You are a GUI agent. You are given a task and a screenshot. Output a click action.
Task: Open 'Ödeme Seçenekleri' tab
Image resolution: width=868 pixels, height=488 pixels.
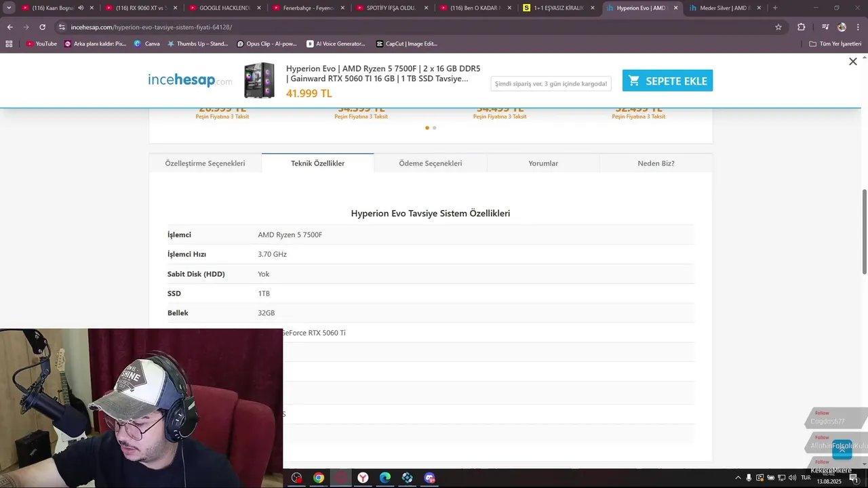[430, 163]
